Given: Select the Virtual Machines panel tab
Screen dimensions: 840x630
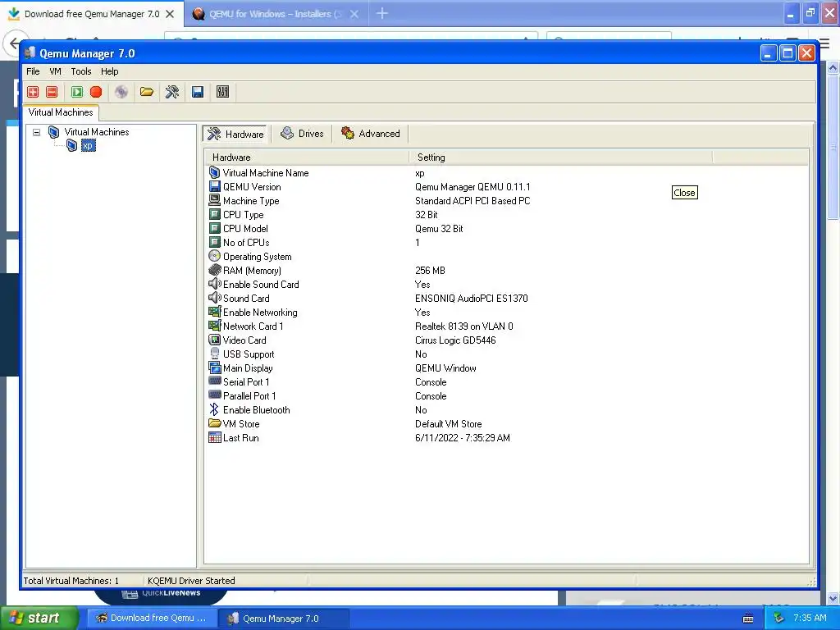Looking at the screenshot, I should (61, 112).
